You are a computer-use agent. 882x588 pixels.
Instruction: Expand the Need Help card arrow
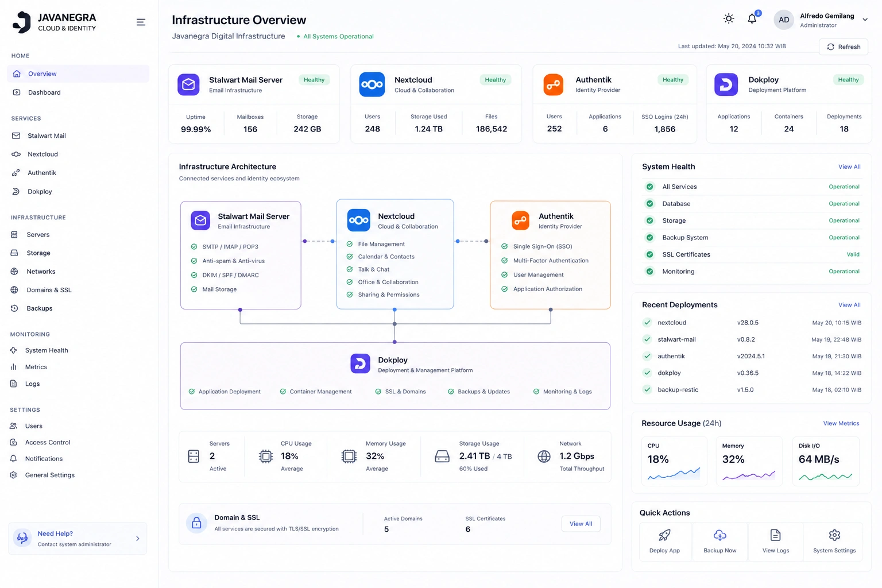click(x=138, y=539)
